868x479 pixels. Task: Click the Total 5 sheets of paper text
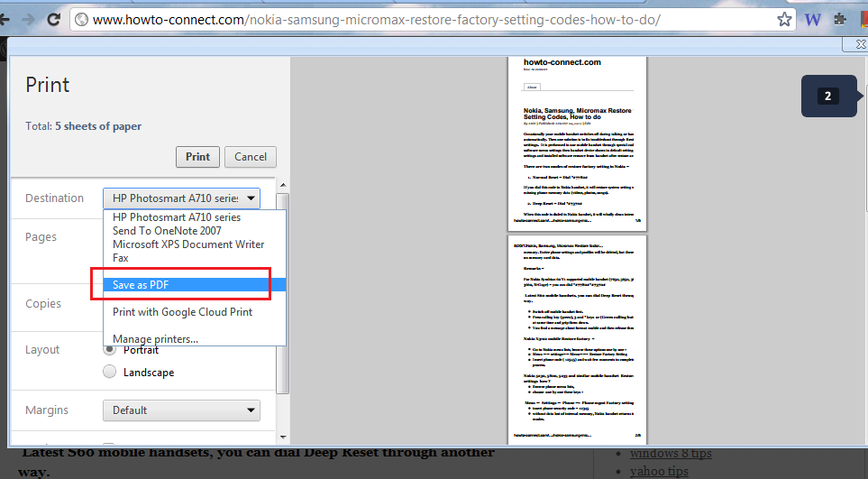tap(83, 126)
